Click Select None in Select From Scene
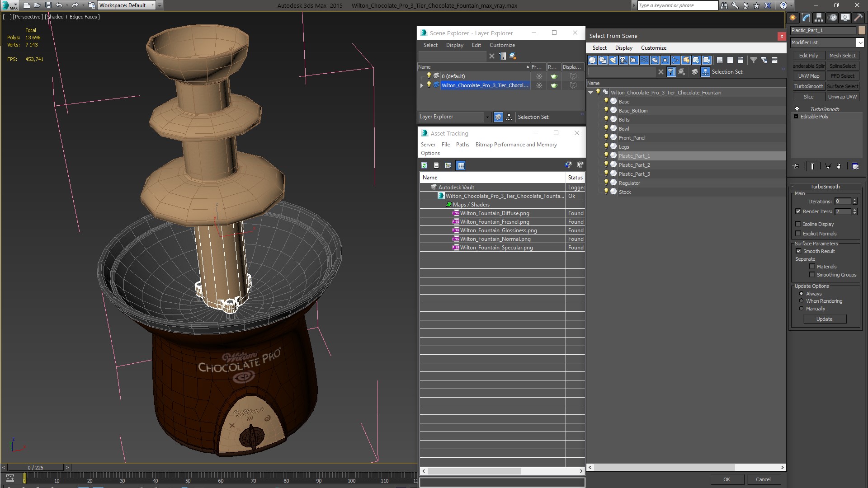This screenshot has width=868, height=488. coord(730,60)
